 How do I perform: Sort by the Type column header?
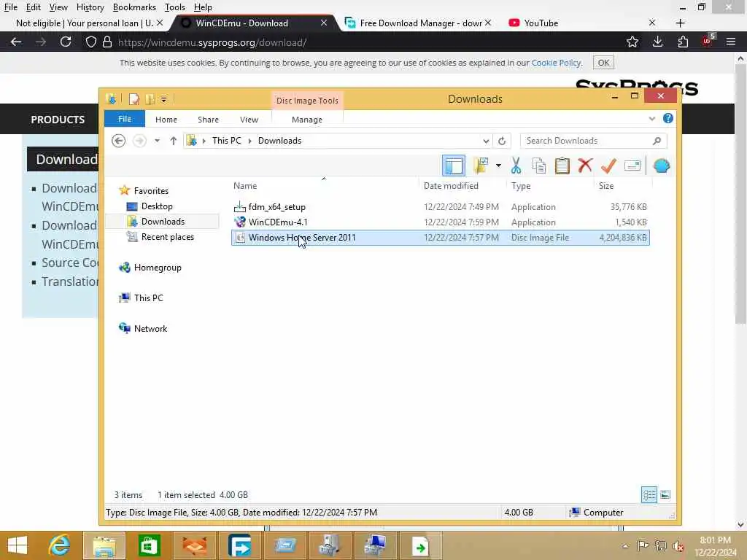550,186
